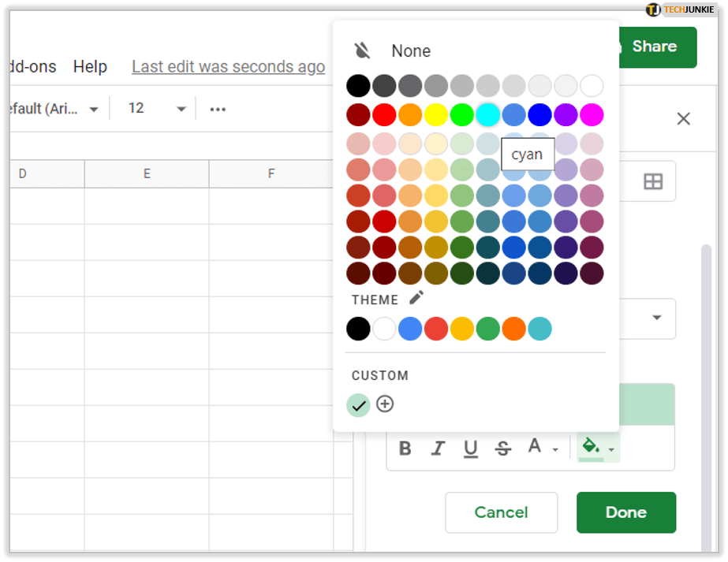Select column E header
Image resolution: width=728 pixels, height=562 pixels.
(x=147, y=173)
